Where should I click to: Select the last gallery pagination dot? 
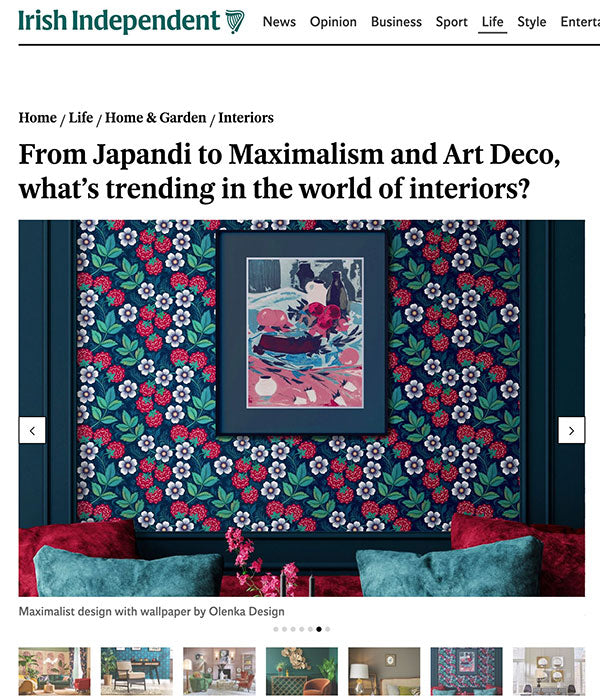pos(328,629)
